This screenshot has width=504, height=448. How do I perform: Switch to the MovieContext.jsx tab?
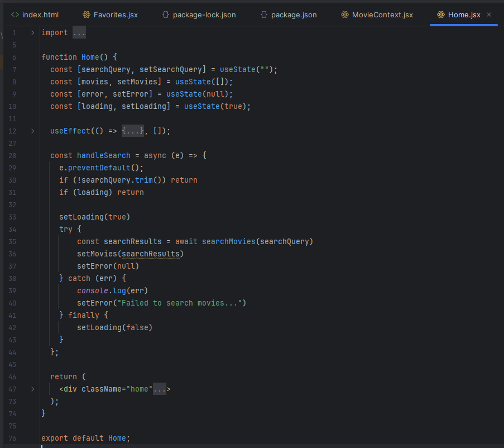[x=382, y=15]
